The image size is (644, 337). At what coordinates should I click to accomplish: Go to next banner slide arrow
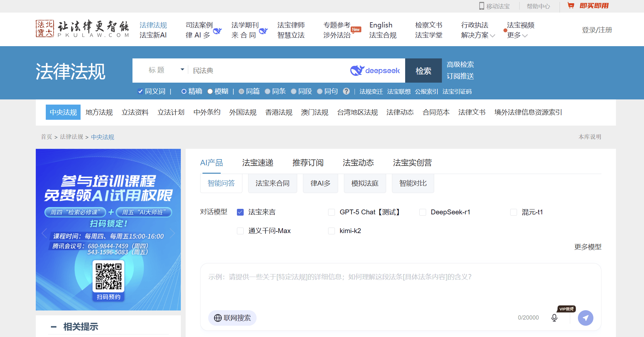(172, 233)
